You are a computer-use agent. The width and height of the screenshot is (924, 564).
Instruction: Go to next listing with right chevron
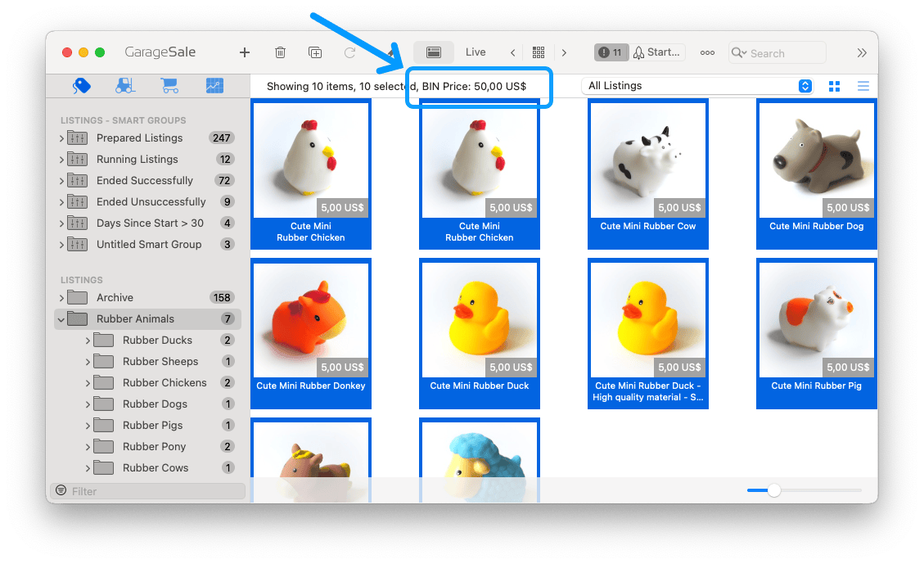564,52
